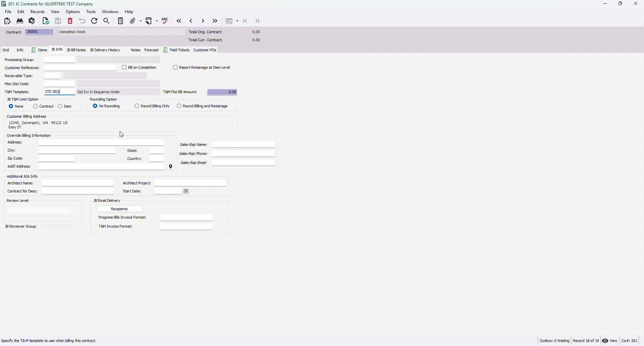
Task: Go to previous record arrow
Action: (191, 21)
